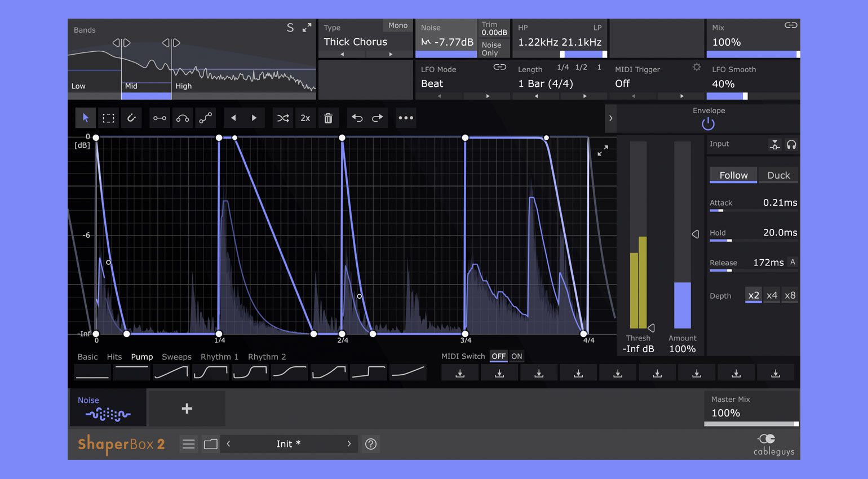Open the Sweeps wave presets tab
Screen dimensions: 868x479
pyautogui.click(x=176, y=357)
